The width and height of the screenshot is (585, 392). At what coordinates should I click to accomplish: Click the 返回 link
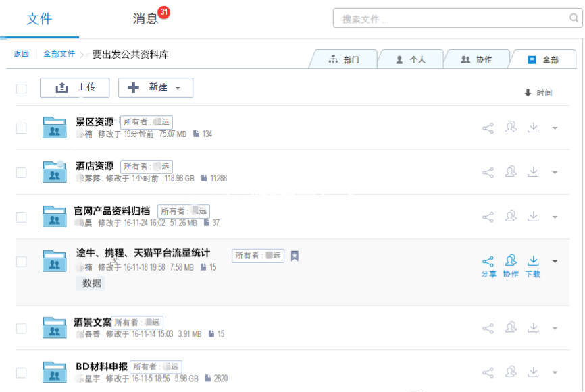click(21, 54)
